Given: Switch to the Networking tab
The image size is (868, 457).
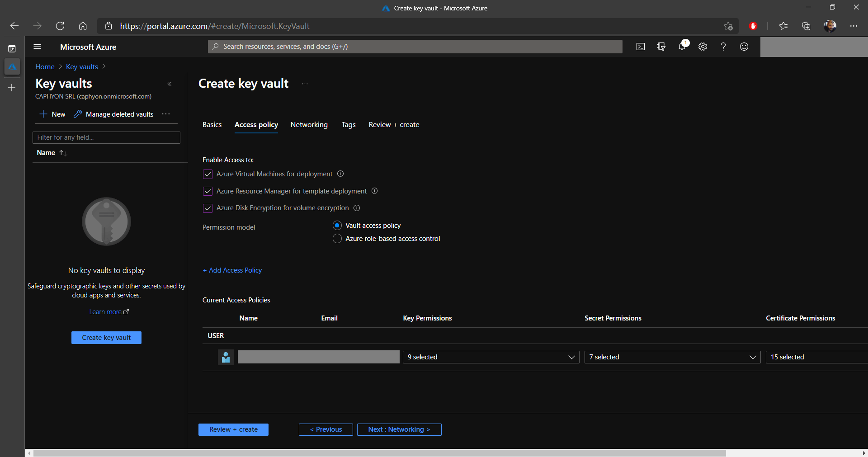Looking at the screenshot, I should point(309,125).
